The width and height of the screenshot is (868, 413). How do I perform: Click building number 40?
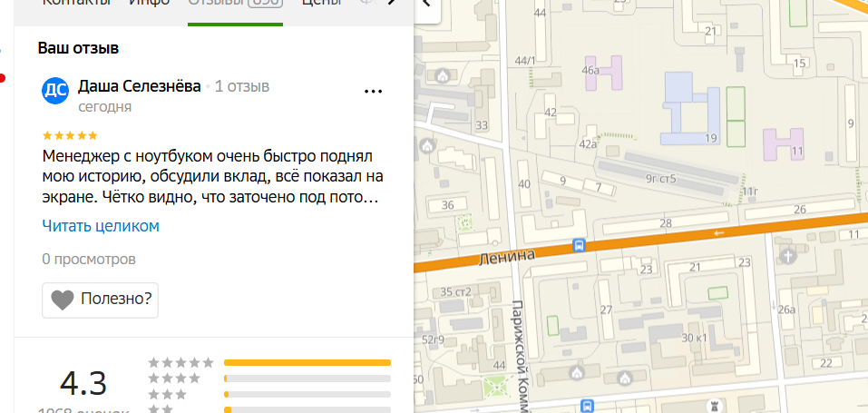click(x=523, y=184)
